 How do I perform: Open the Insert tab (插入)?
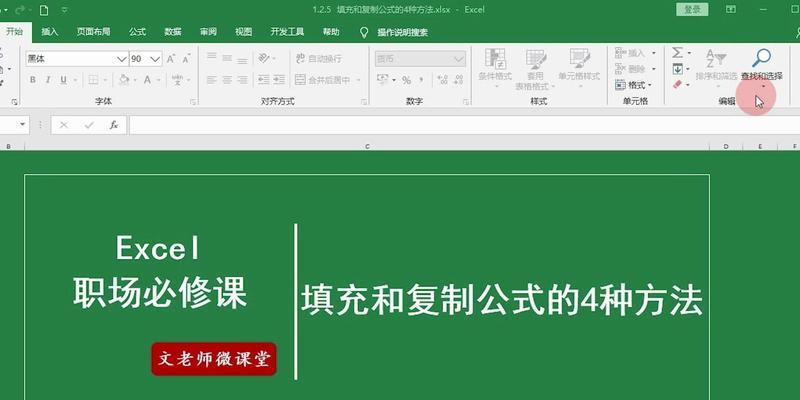click(49, 32)
